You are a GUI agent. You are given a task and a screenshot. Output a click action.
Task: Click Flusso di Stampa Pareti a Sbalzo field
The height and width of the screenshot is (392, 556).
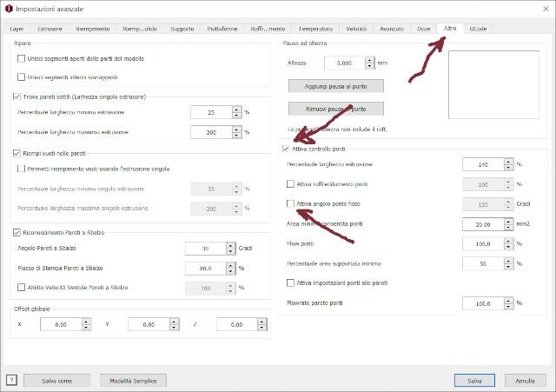pyautogui.click(x=206, y=269)
